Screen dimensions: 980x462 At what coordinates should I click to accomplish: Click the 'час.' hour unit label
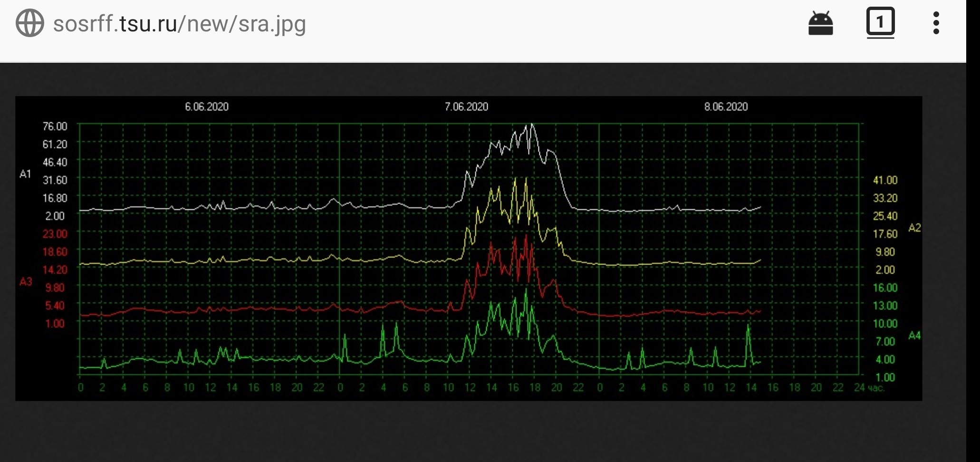coord(876,388)
